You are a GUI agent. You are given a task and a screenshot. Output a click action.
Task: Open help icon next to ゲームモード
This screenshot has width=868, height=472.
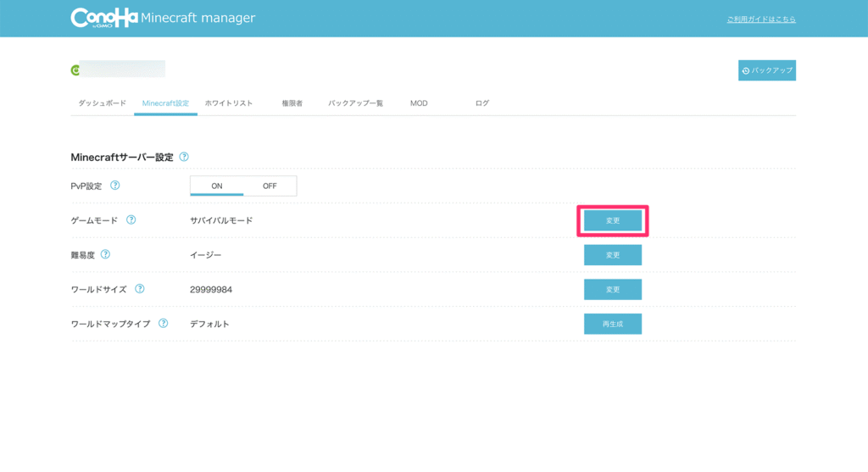pos(131,220)
